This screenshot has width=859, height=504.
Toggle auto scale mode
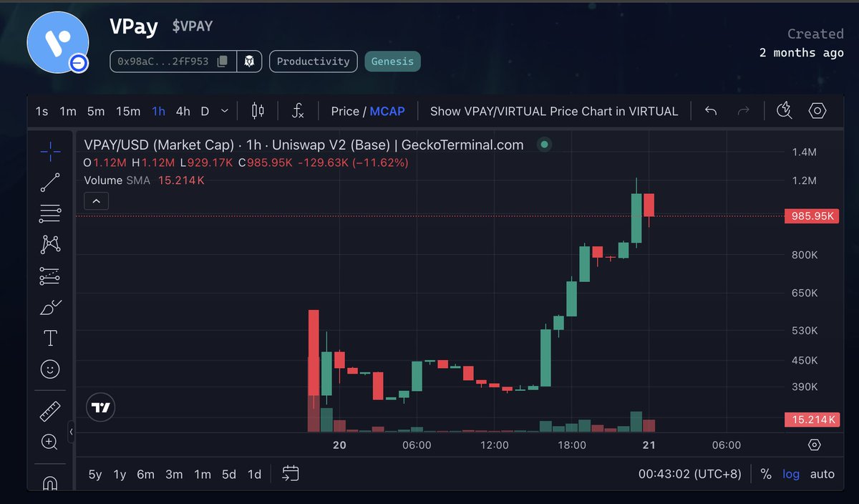pyautogui.click(x=822, y=474)
